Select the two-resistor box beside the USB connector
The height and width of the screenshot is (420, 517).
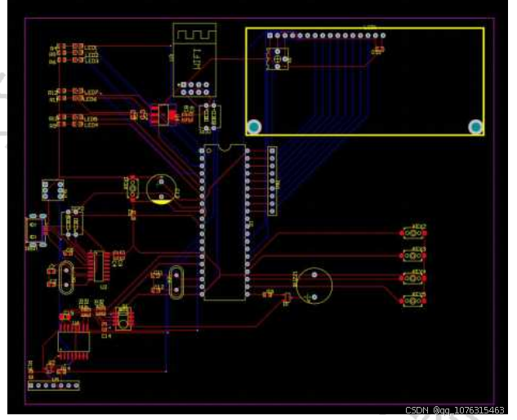click(72, 224)
